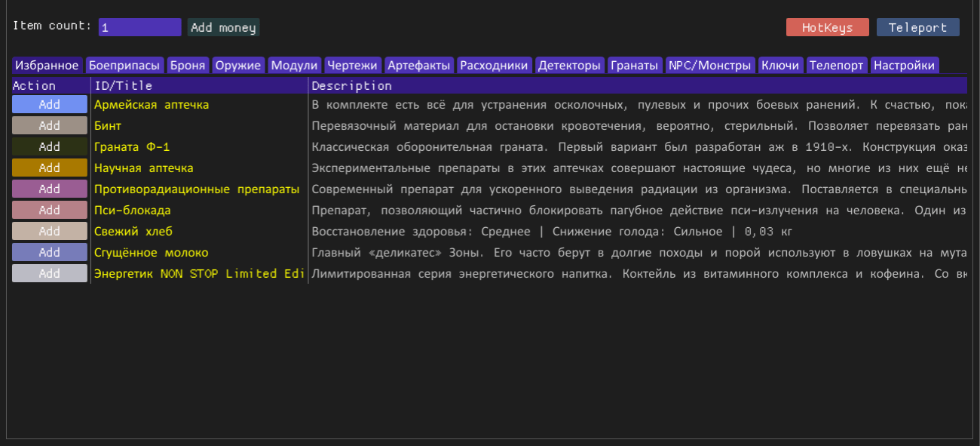This screenshot has width=980, height=446.
Task: Select the Телепорт tab
Action: [x=837, y=66]
